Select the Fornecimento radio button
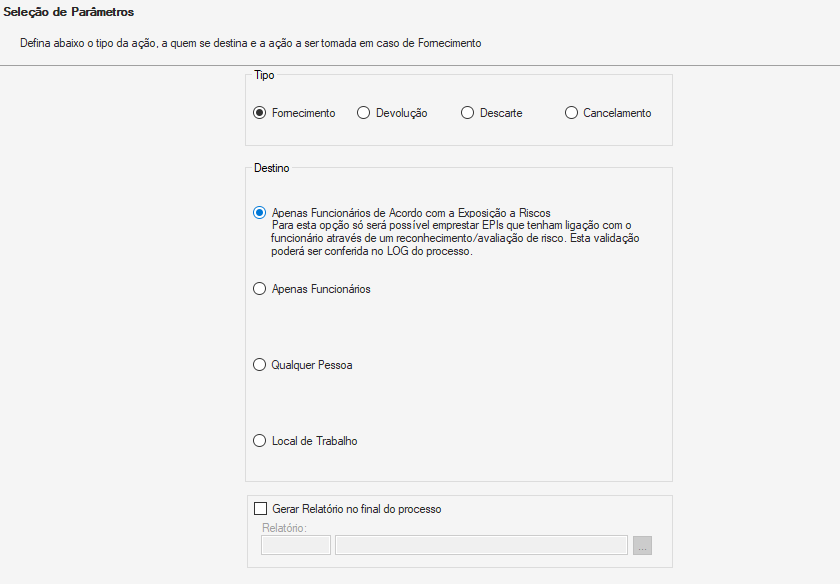The height and width of the screenshot is (584, 840). (260, 113)
